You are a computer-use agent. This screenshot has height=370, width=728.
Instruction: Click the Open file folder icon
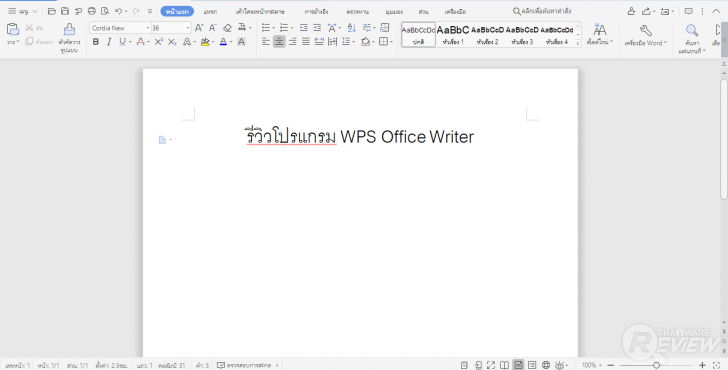(x=52, y=11)
